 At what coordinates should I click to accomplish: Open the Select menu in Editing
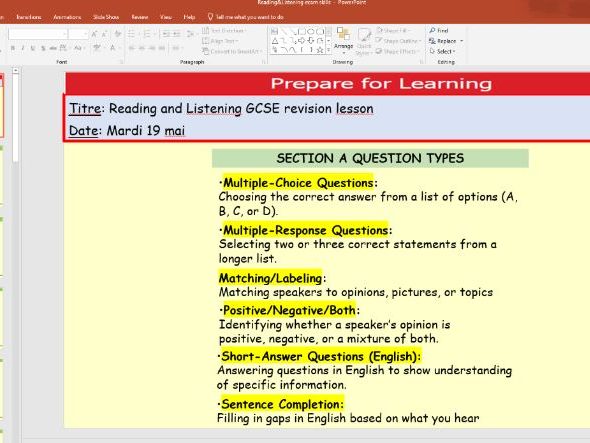(x=443, y=51)
